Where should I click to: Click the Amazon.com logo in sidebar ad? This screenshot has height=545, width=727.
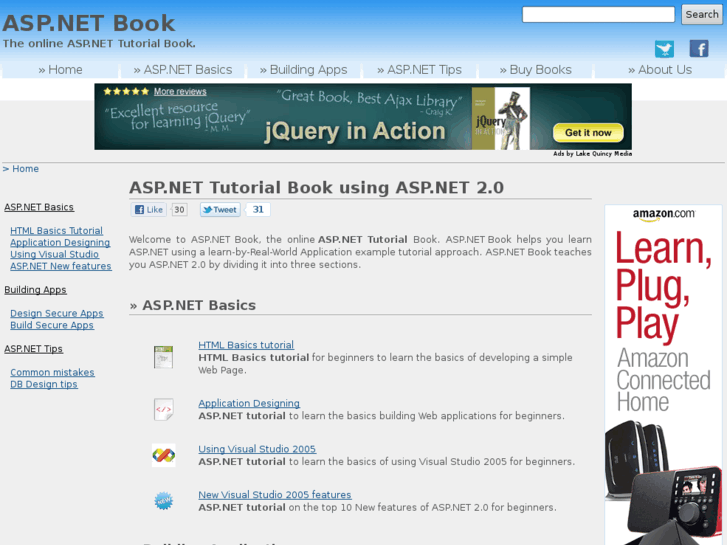[x=663, y=214]
